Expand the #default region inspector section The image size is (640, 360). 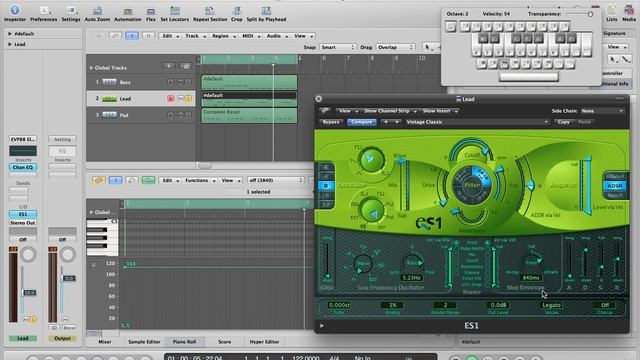[x=10, y=34]
